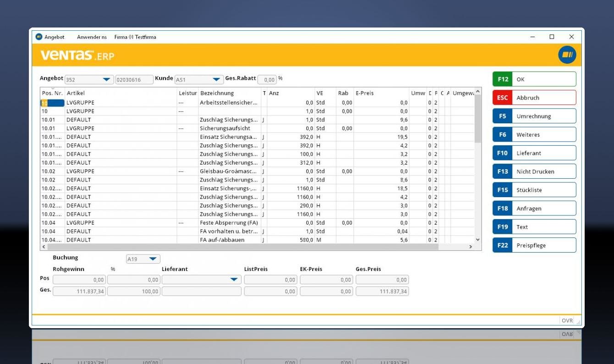Click the highlighted Pos. Nr. cell in first row
614x364 pixels.
coord(52,103)
